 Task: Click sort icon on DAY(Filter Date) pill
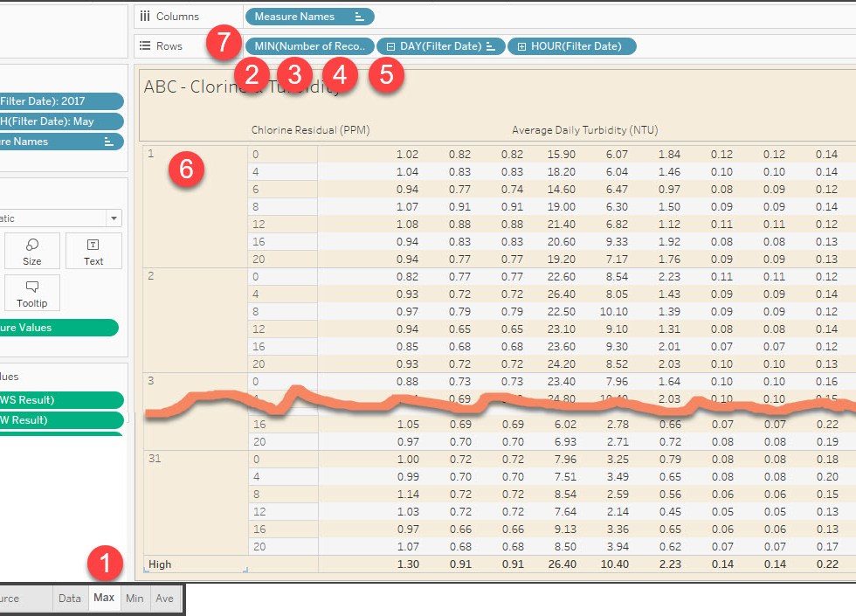(x=492, y=46)
